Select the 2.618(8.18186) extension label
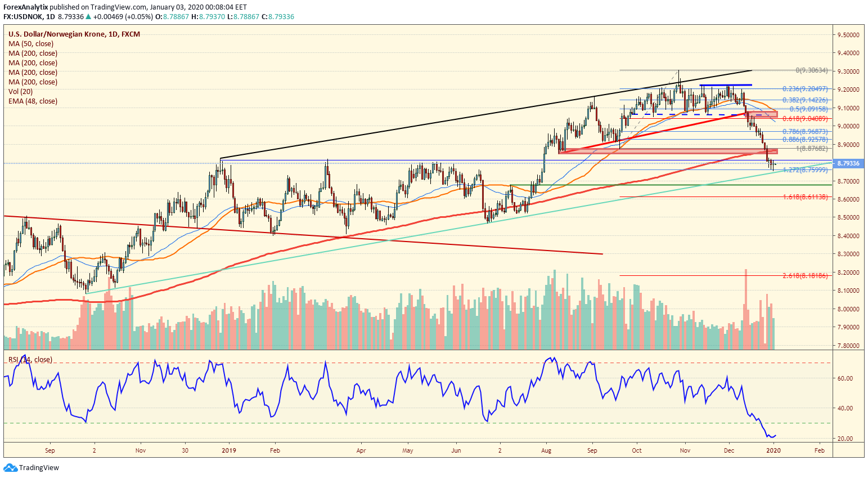The image size is (868, 478). (805, 276)
